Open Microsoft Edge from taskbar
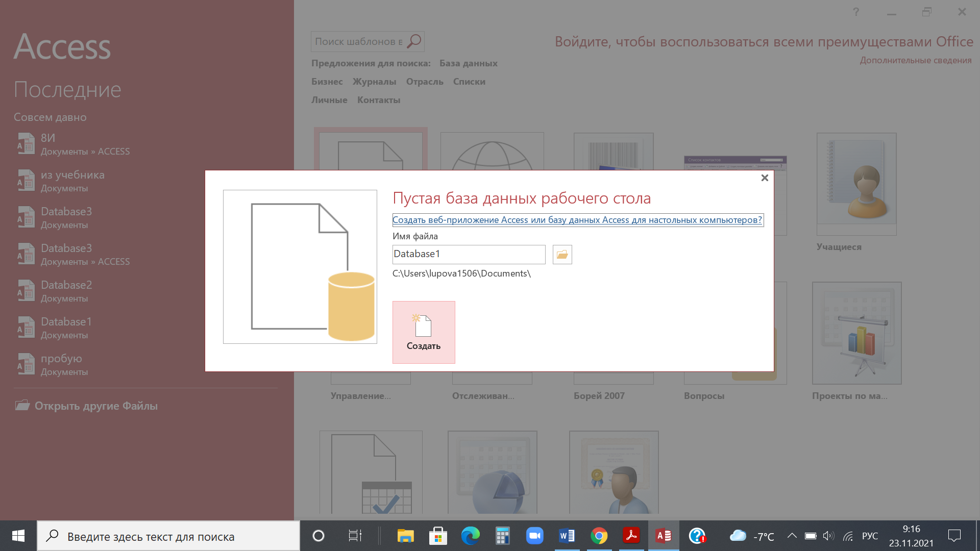Screen dimensions: 980x551 [x=470, y=536]
